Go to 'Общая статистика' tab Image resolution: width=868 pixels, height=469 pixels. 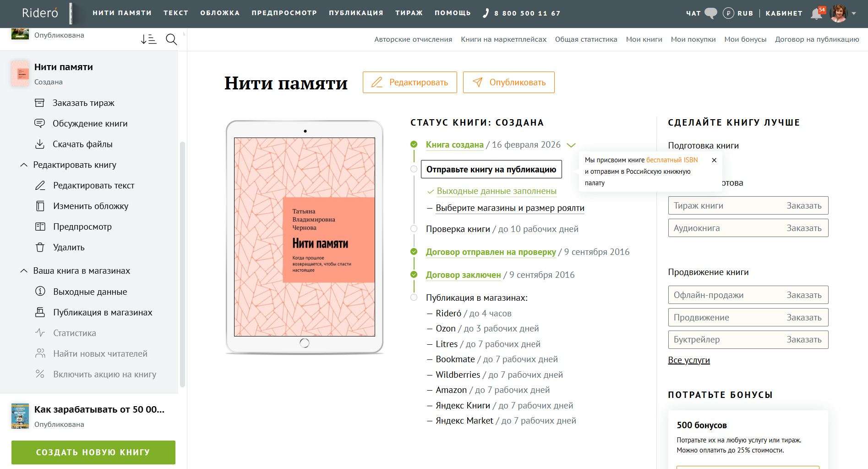[586, 39]
